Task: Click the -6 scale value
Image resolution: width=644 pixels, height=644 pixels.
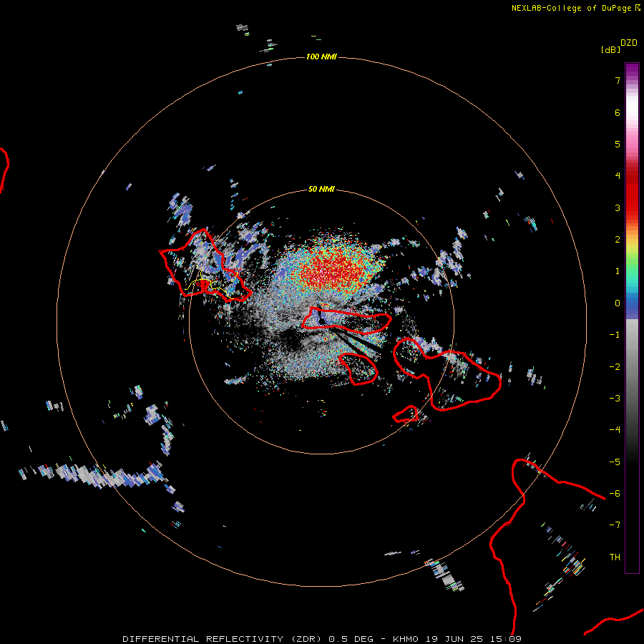Action: click(615, 494)
